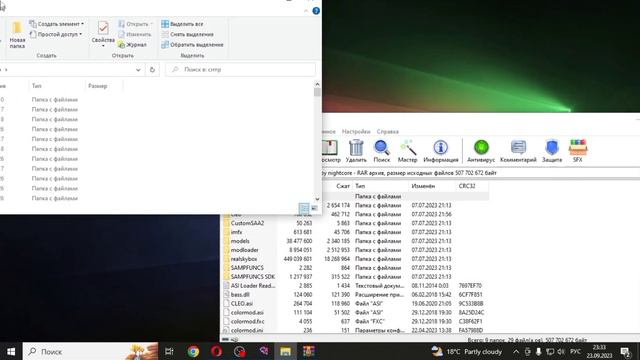The height and width of the screenshot is (360, 640).
Task: Expand Простой доступ dropdown
Action: tap(56, 34)
